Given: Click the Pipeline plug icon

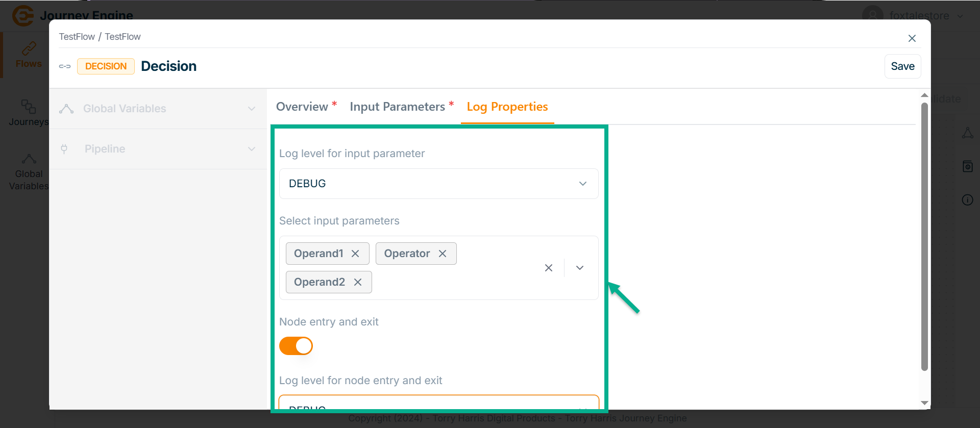Looking at the screenshot, I should pos(64,149).
